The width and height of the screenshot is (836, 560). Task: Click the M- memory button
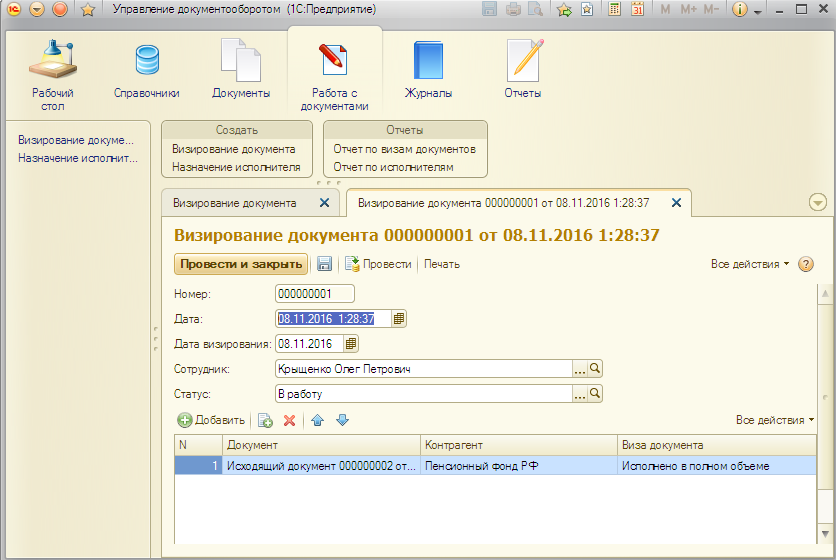(x=711, y=9)
